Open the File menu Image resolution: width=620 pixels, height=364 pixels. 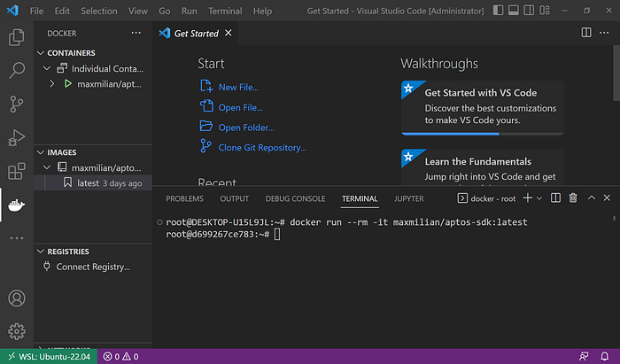(x=37, y=11)
